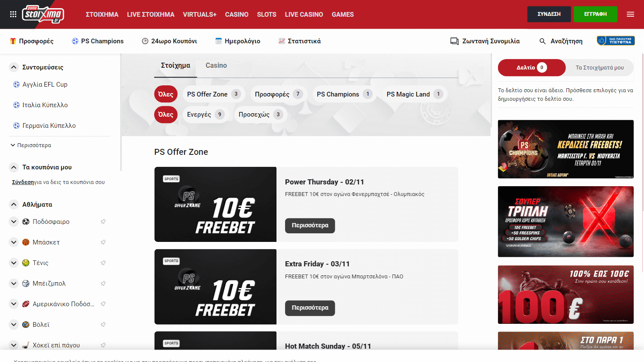Click the icon beside Αγγλία EFL Cup
Viewport: 644px width, 362px height.
pos(16,84)
